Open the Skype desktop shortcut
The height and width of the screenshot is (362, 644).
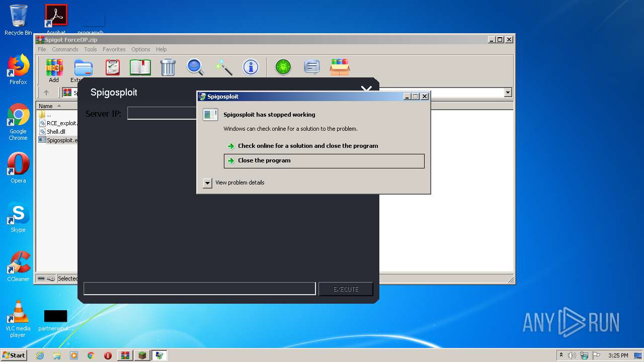[x=18, y=217]
